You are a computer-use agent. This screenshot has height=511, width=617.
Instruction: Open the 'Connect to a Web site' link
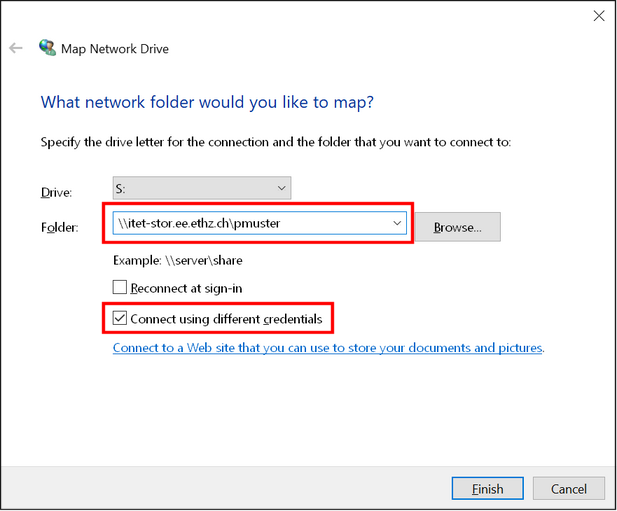327,348
